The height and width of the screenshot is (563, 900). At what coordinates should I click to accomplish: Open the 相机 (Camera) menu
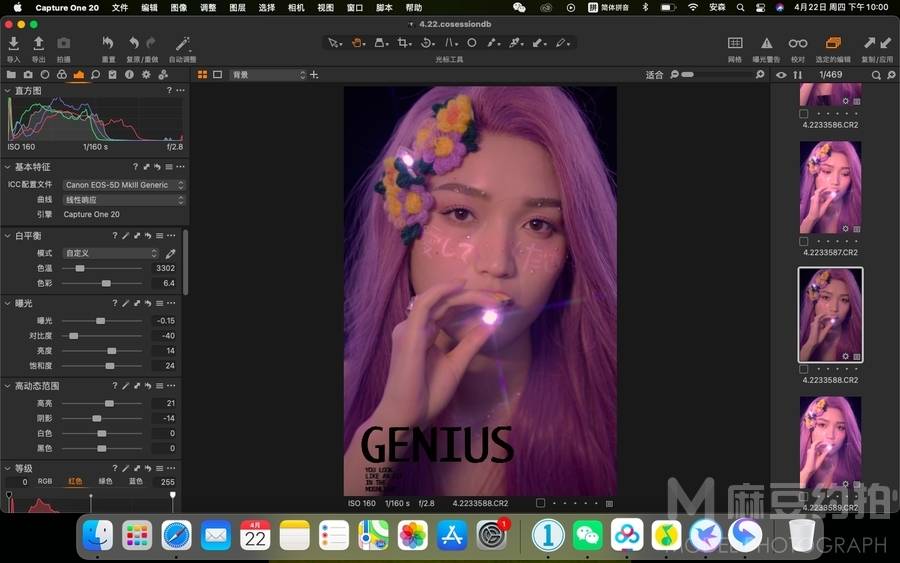(296, 7)
